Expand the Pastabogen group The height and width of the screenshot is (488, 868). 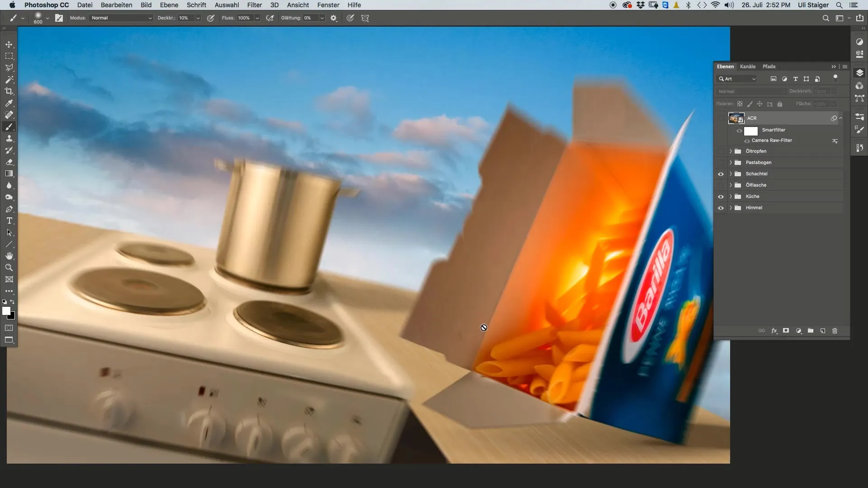731,163
